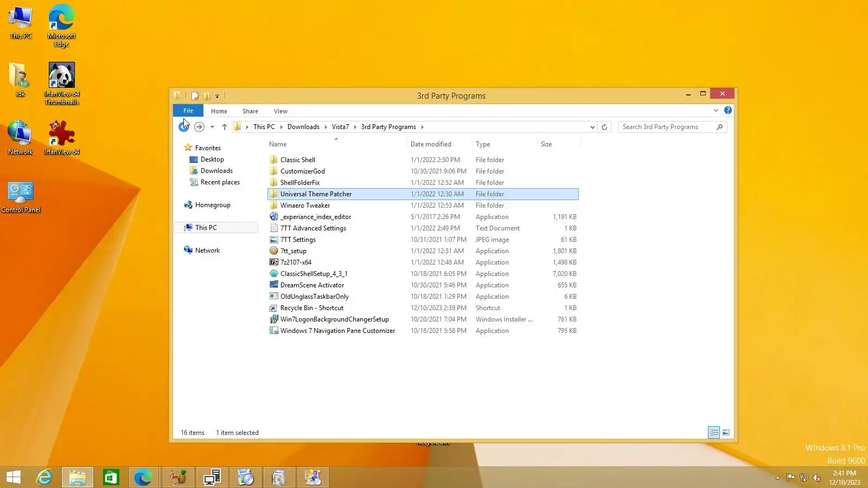
Task: Open the Windows Store from the taskbar
Action: click(x=111, y=477)
